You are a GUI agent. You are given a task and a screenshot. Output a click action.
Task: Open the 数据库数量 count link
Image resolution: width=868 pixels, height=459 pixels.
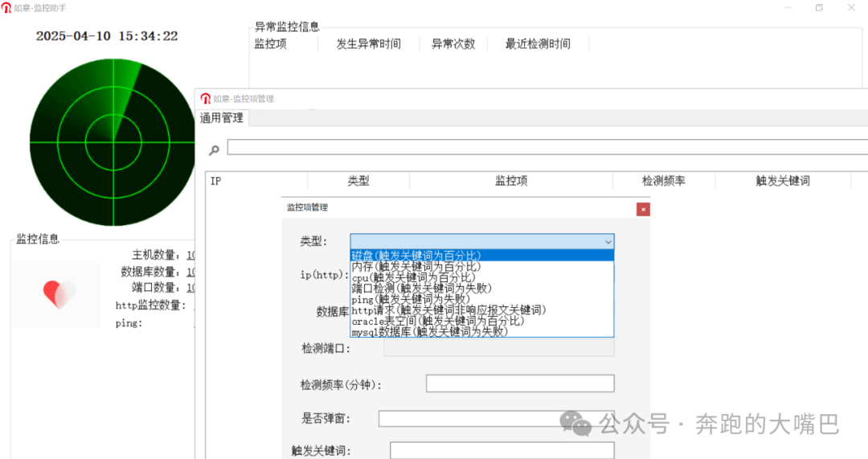[x=191, y=272]
